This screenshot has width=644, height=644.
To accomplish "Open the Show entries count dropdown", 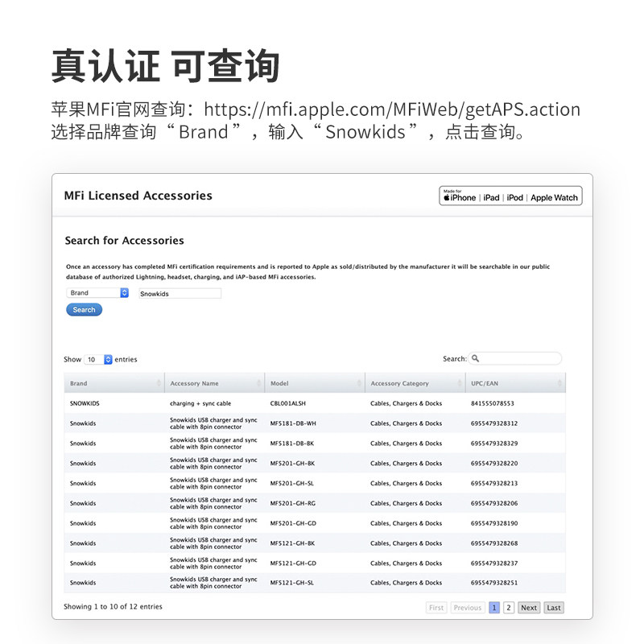I will click(98, 359).
